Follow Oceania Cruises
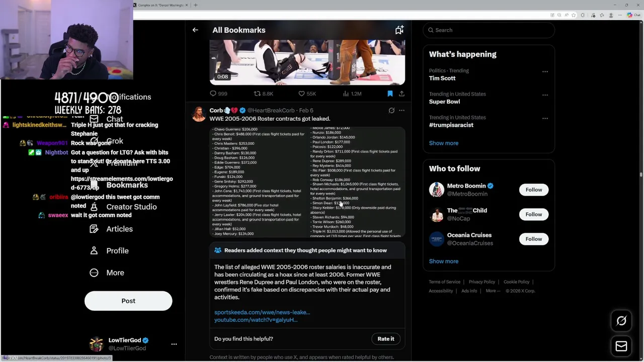Screen dimensions: 644x362 [534, 239]
